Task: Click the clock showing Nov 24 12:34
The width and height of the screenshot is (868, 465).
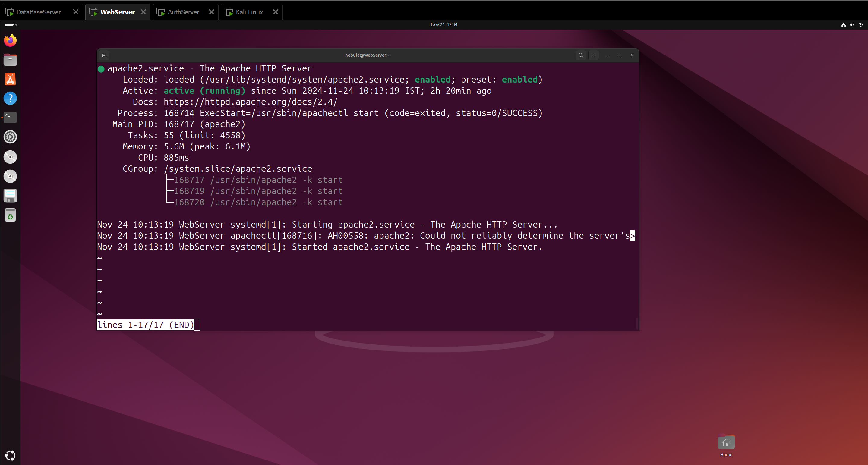Action: click(x=444, y=24)
